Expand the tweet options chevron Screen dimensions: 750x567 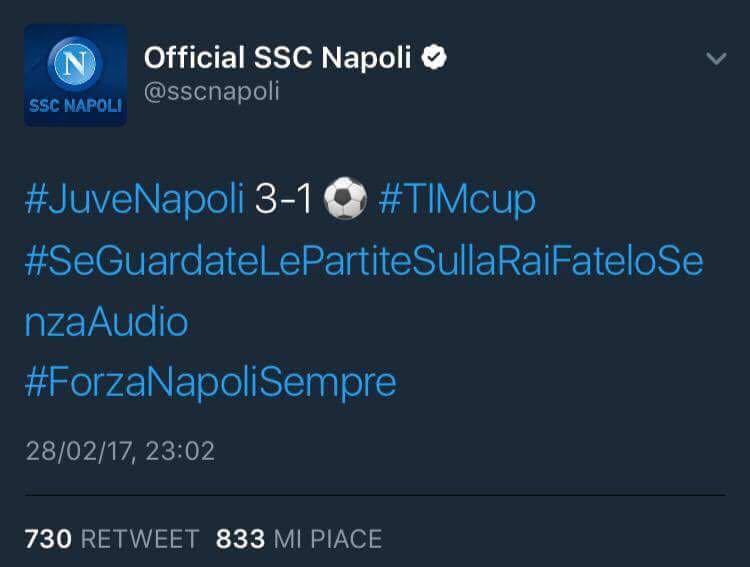(716, 59)
